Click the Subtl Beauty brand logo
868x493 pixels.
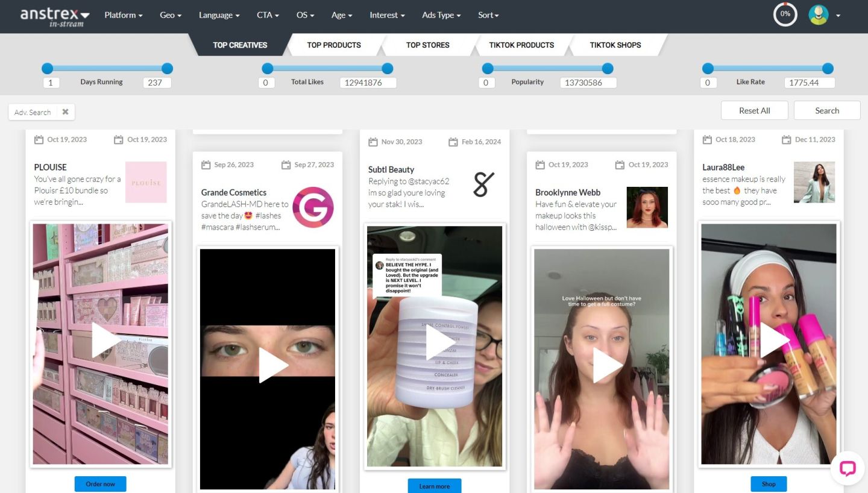coord(483,184)
